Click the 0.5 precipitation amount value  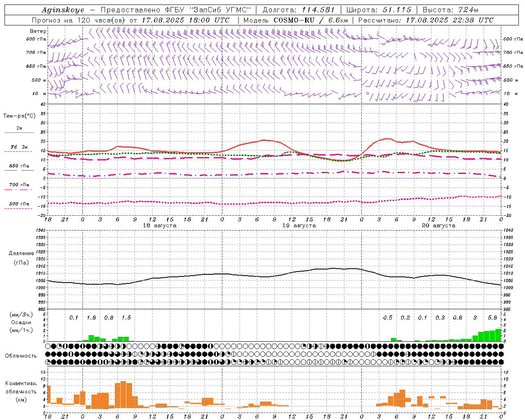pos(388,317)
